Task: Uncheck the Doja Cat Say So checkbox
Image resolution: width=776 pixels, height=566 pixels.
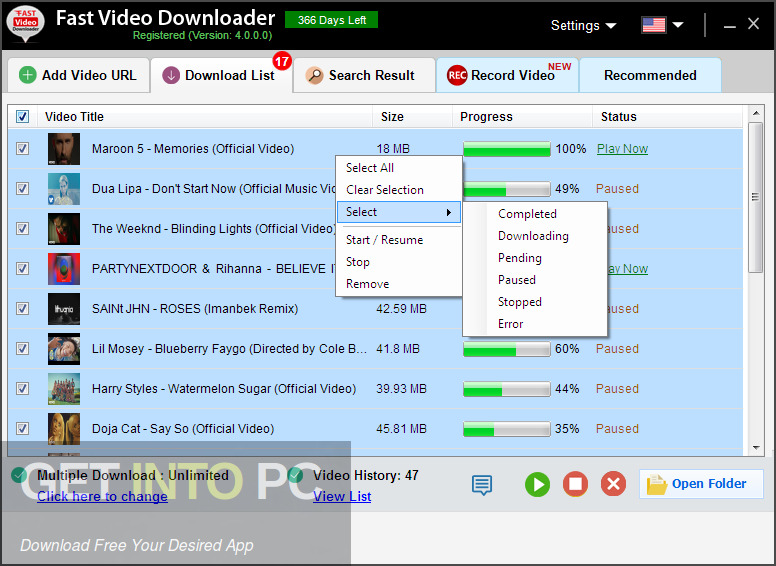Action: click(x=22, y=429)
